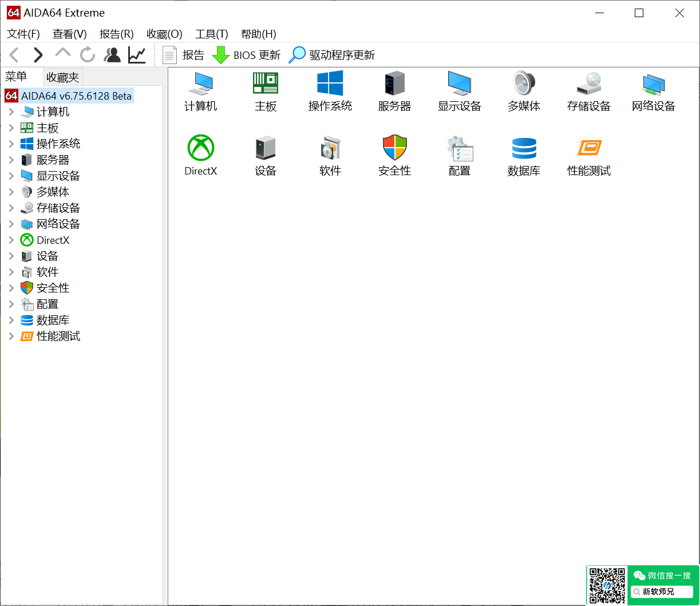Open the DirectX Xbox icon in main pane

tap(201, 148)
